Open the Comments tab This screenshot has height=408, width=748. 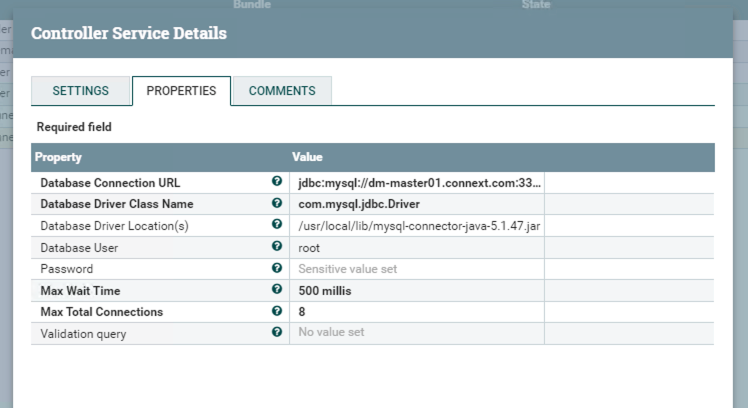click(282, 91)
